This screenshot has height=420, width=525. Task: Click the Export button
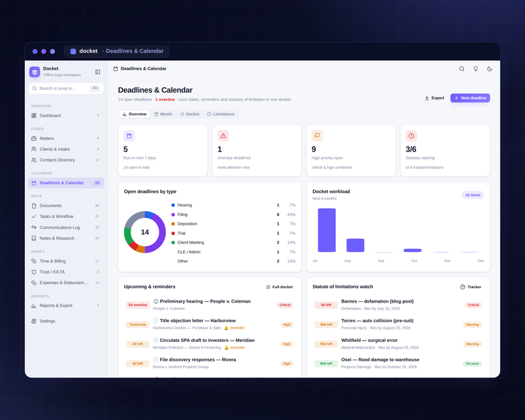434,98
